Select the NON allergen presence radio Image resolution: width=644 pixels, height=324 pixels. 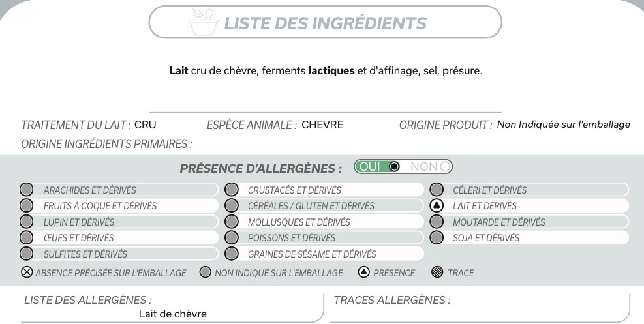446,167
